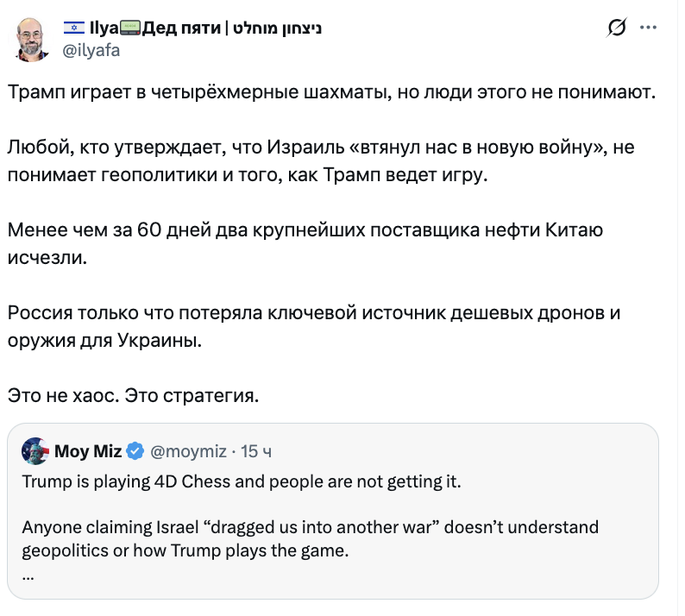Image resolution: width=685 pixels, height=616 pixels.
Task: Click the paragraph starting "Трамп играет"
Action: click(x=331, y=92)
